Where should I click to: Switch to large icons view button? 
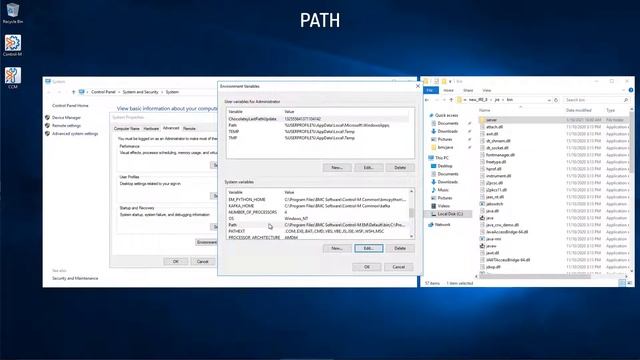click(x=629, y=283)
